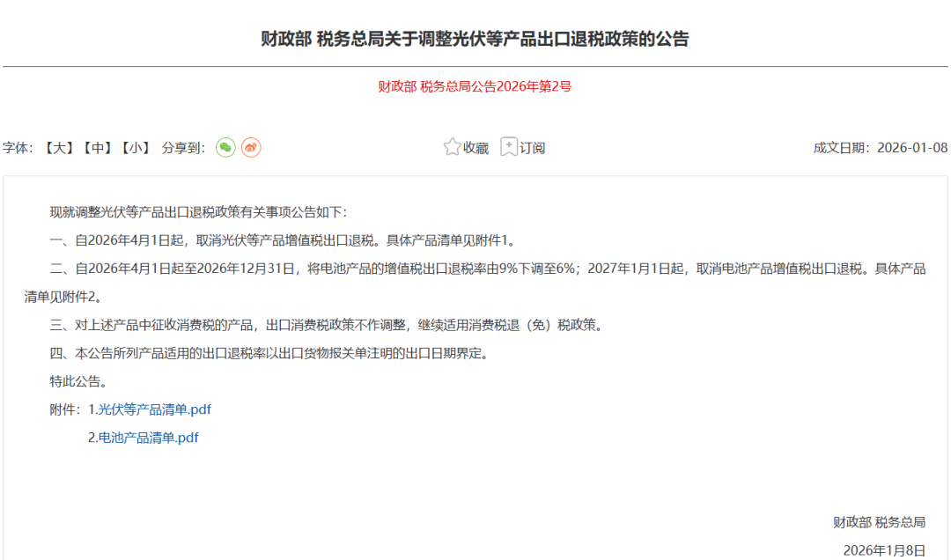Screen dimensions: 951x560
Task: Click the paragraph about consumption tax policy
Action: pos(326,325)
